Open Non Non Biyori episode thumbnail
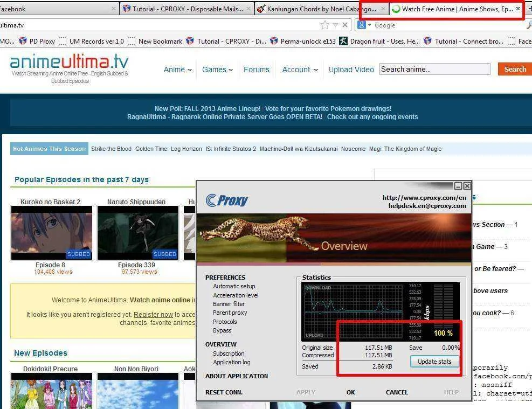Image resolution: width=532 pixels, height=409 pixels. [x=138, y=391]
